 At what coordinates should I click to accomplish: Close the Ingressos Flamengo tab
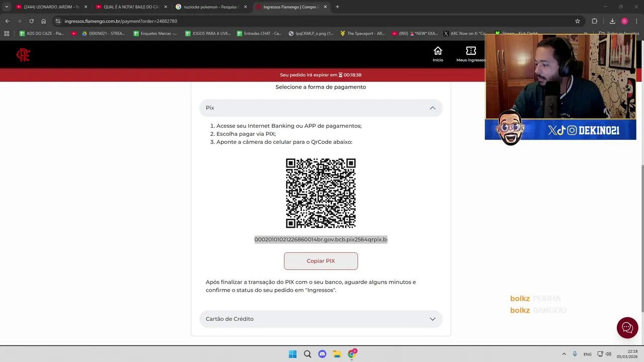tap(325, 7)
